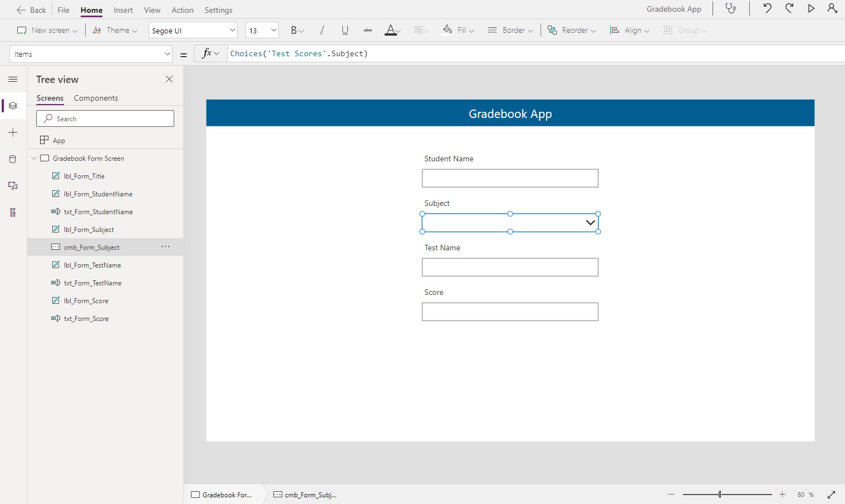Preview the app with the play icon
This screenshot has height=504, width=845.
(x=811, y=8)
